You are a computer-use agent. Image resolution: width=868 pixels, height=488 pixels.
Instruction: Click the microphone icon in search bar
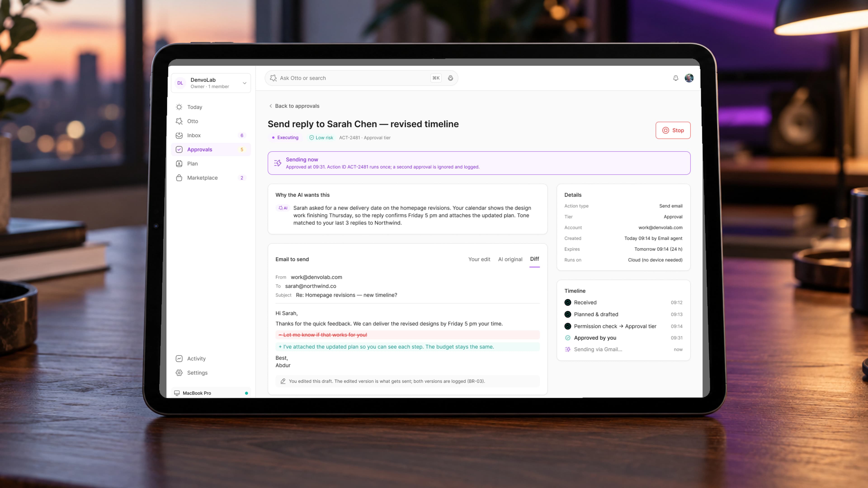(450, 78)
